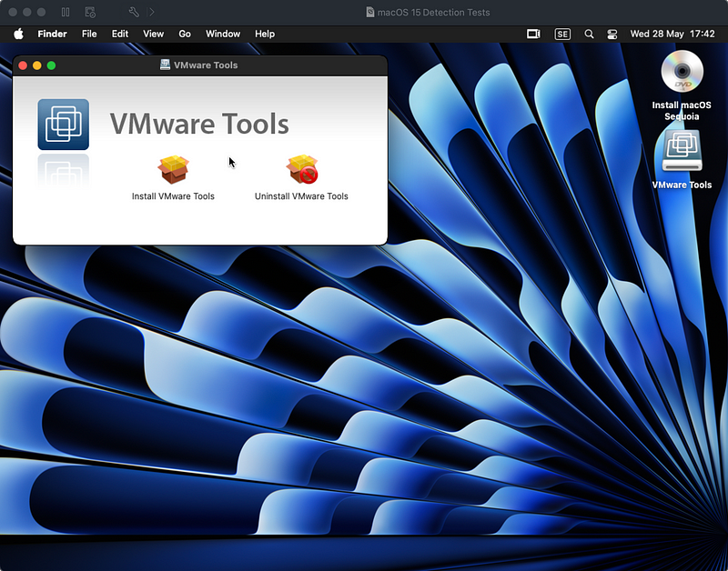This screenshot has width=728, height=571.
Task: Open the Install VMware Tools package
Action: pyautogui.click(x=173, y=169)
